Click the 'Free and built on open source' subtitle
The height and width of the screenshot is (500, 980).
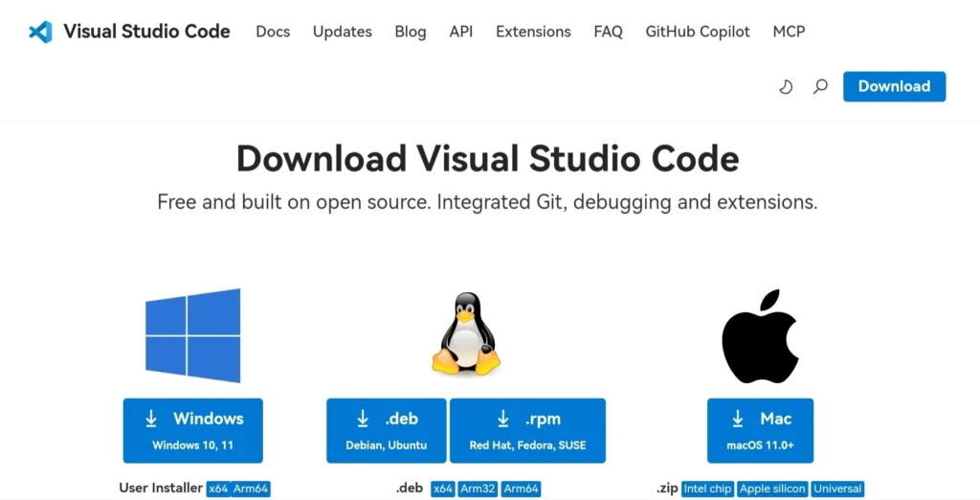point(487,202)
